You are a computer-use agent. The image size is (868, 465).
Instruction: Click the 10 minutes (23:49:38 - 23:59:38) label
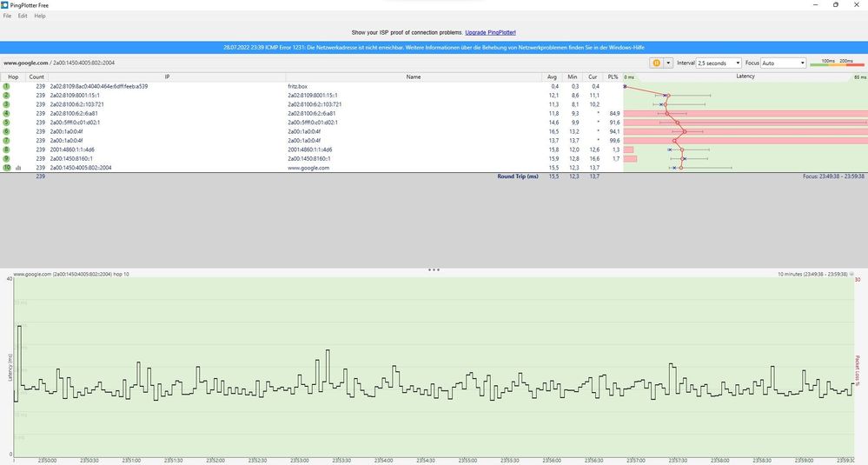tap(812, 274)
